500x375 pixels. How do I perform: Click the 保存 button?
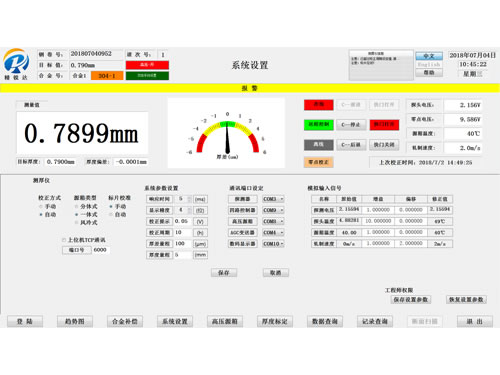coord(224,273)
